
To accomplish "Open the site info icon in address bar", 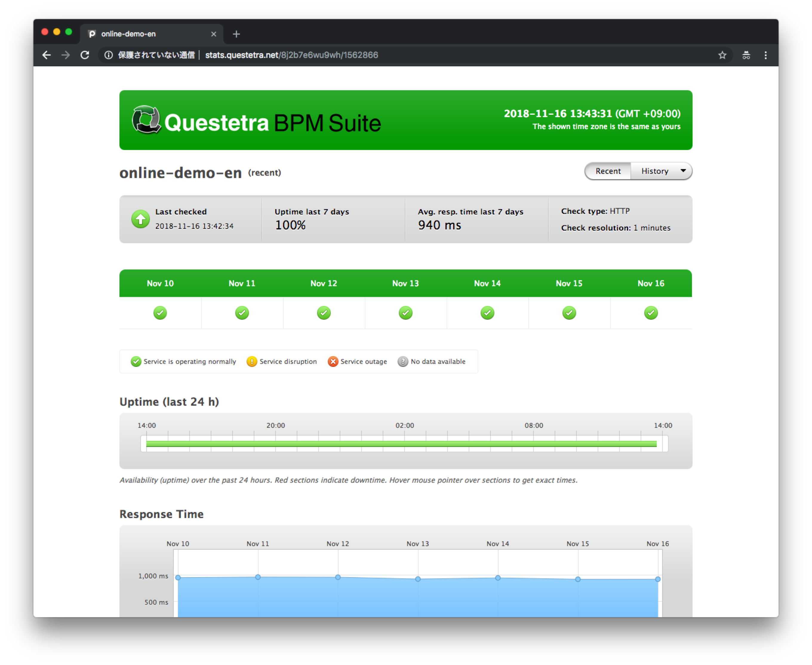I will point(109,55).
